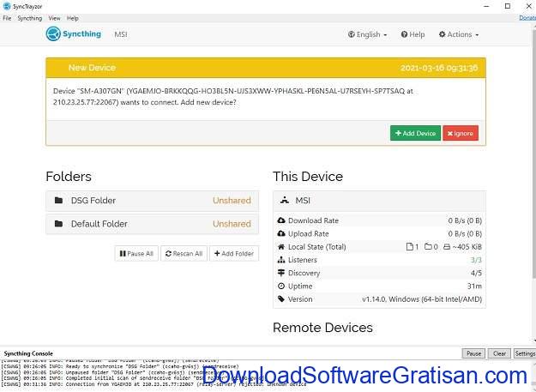536x392 pixels.
Task: Click the Discovery 4/5 value
Action: pos(476,273)
